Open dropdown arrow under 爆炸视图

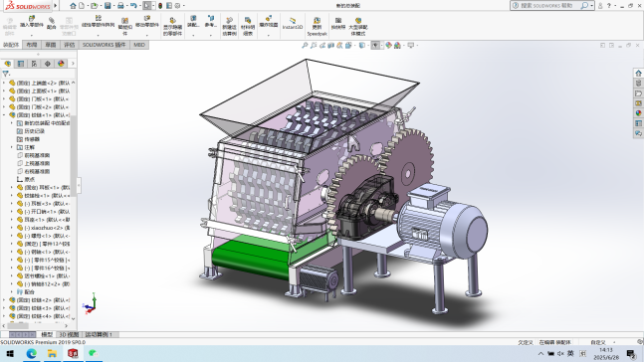[x=269, y=35]
